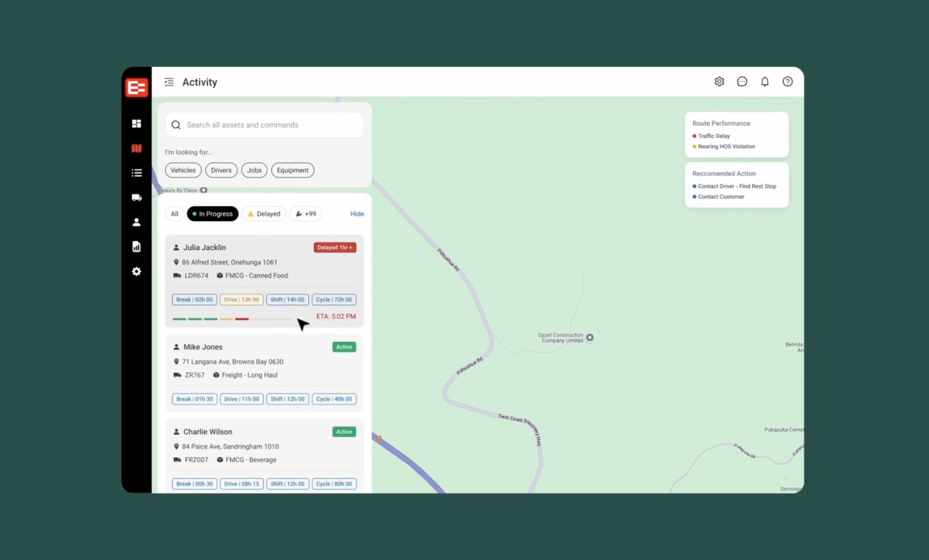Image resolution: width=929 pixels, height=560 pixels.
Task: Select the Jobs filter chip
Action: pyautogui.click(x=254, y=170)
